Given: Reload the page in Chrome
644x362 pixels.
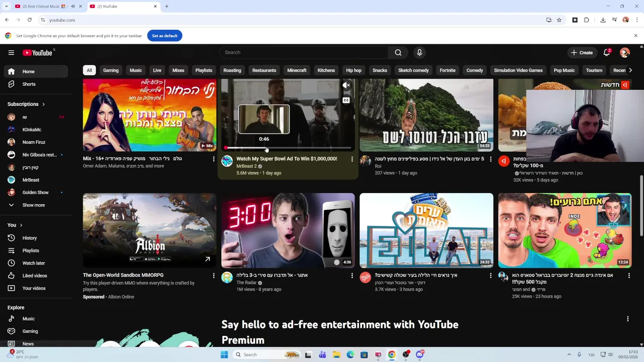Looking at the screenshot, I should point(30,20).
